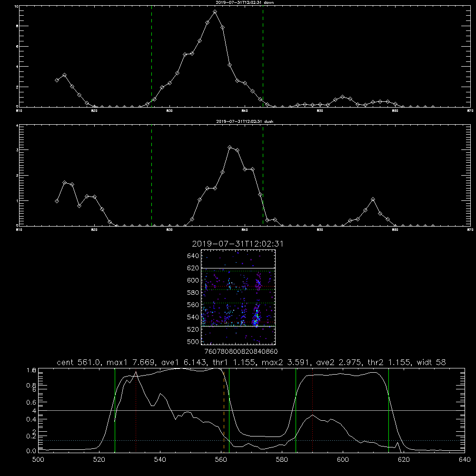Click the '640' x-axis label of bottom plot
The image size is (476, 476).
(x=465, y=460)
